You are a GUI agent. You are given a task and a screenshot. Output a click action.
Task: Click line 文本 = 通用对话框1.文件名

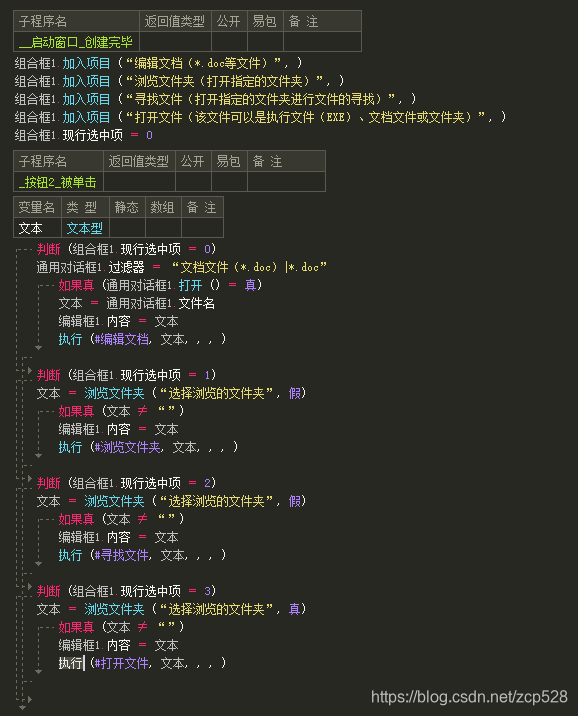click(x=137, y=303)
